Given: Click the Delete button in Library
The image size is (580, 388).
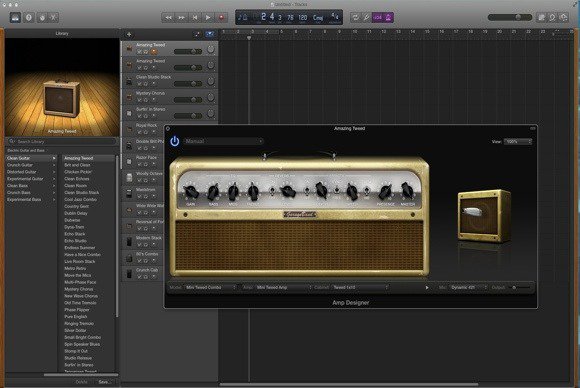Looking at the screenshot, I should click(82, 382).
